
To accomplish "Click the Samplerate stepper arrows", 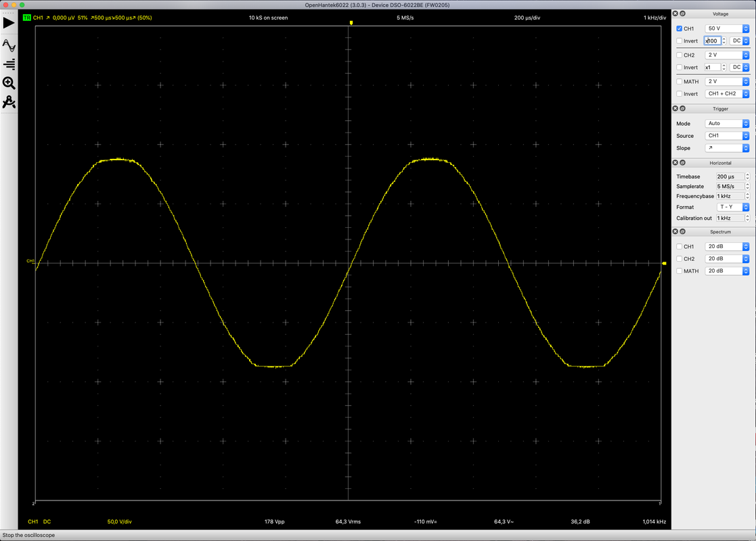I will 747,187.
